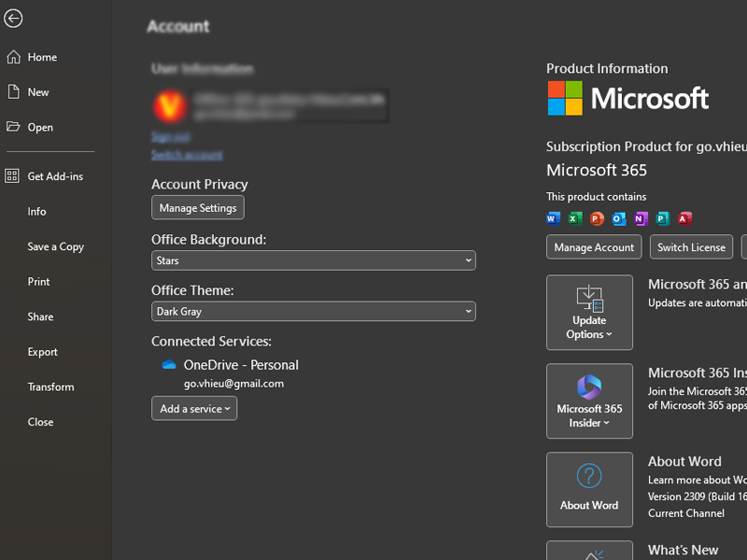Open the Info page
747x560 pixels.
click(x=36, y=212)
